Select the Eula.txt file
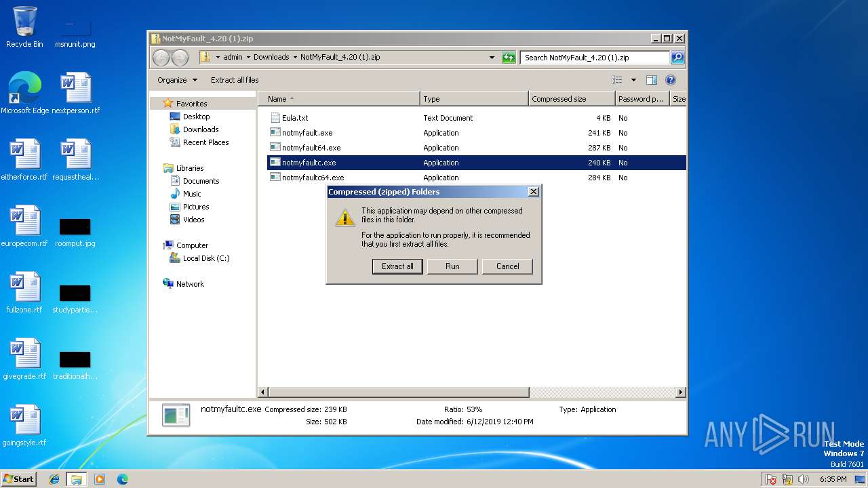Viewport: 868px width, 488px height. [477, 118]
